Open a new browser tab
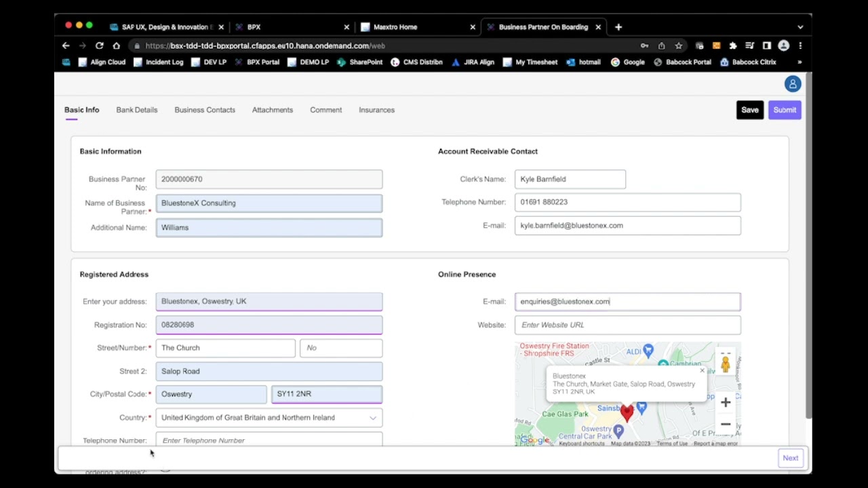 618,27
